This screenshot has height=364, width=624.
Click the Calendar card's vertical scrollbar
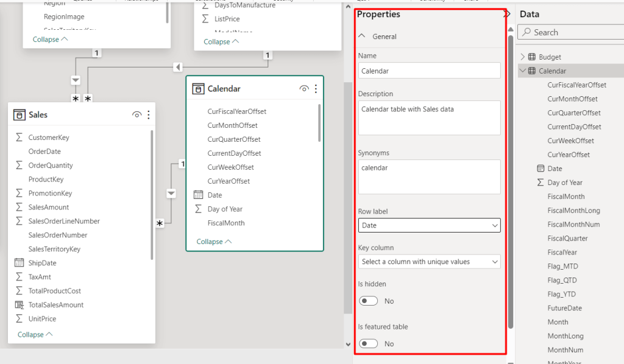(319, 123)
